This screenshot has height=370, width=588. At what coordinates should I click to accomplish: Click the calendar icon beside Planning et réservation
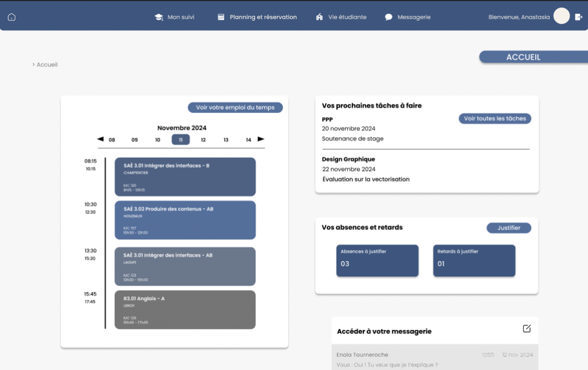point(221,17)
